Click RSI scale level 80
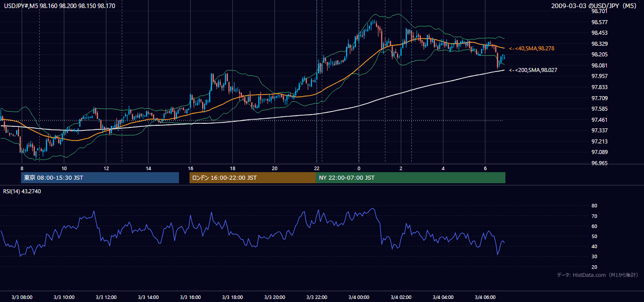Screen dimensions: 644x302 594,206
